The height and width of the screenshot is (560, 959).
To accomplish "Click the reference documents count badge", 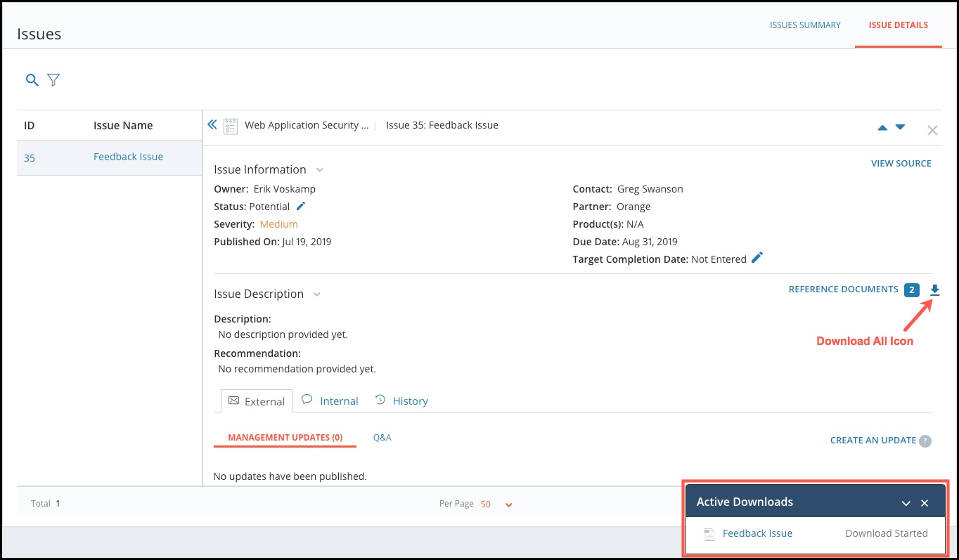I will [912, 289].
